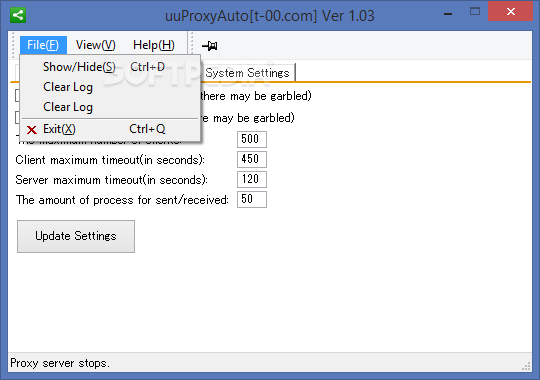The image size is (540, 380).
Task: Click the Update Settings button
Action: coord(76,236)
